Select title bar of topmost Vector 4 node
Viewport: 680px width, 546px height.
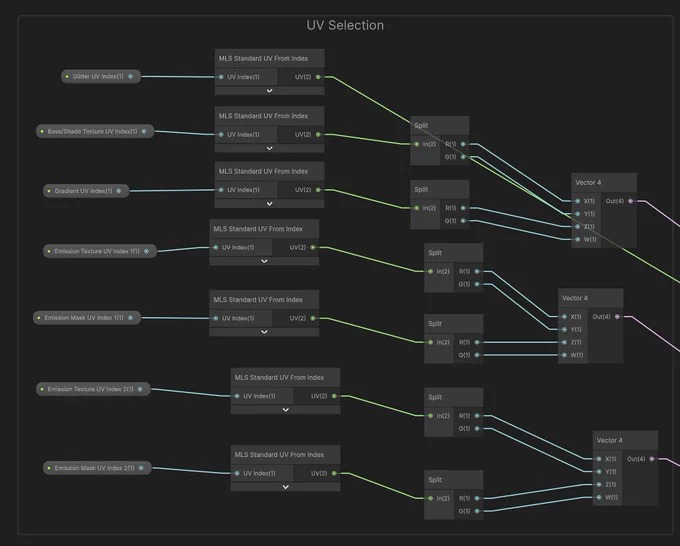(x=604, y=183)
